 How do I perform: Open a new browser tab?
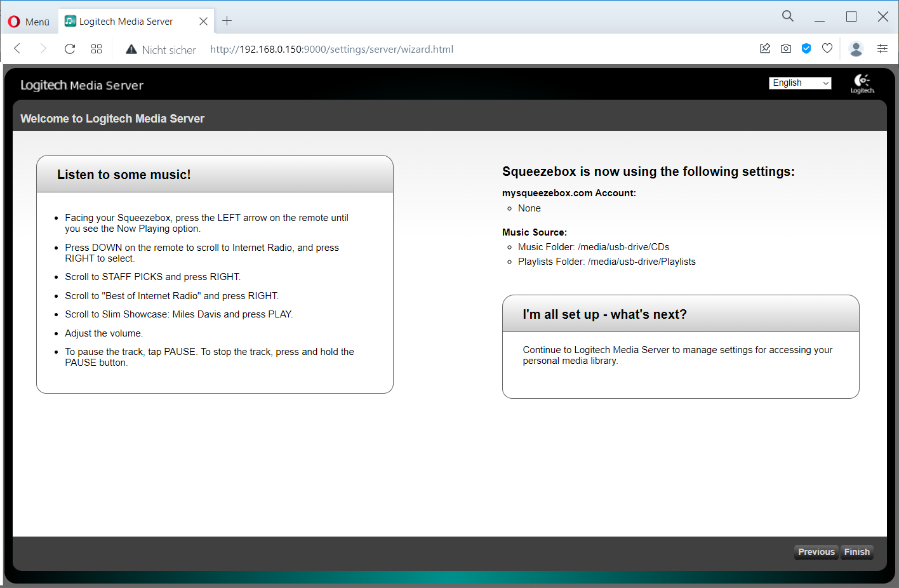227,21
